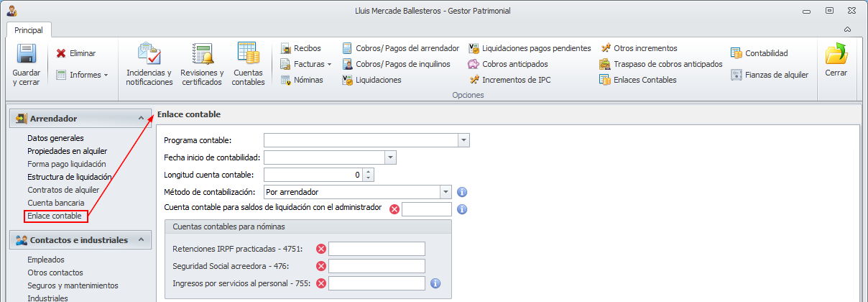Image resolution: width=868 pixels, height=302 pixels.
Task: Click the Retenciones IRPF practicadas field
Action: coord(377,249)
